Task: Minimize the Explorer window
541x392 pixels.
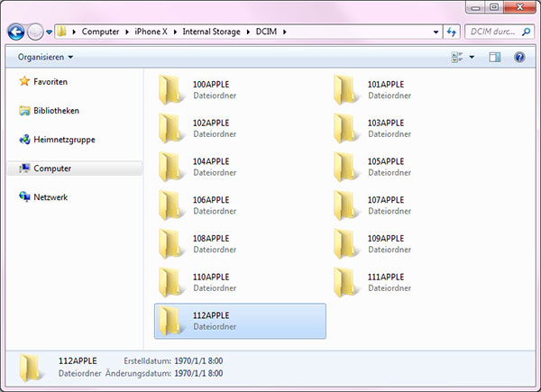Action: pos(476,7)
